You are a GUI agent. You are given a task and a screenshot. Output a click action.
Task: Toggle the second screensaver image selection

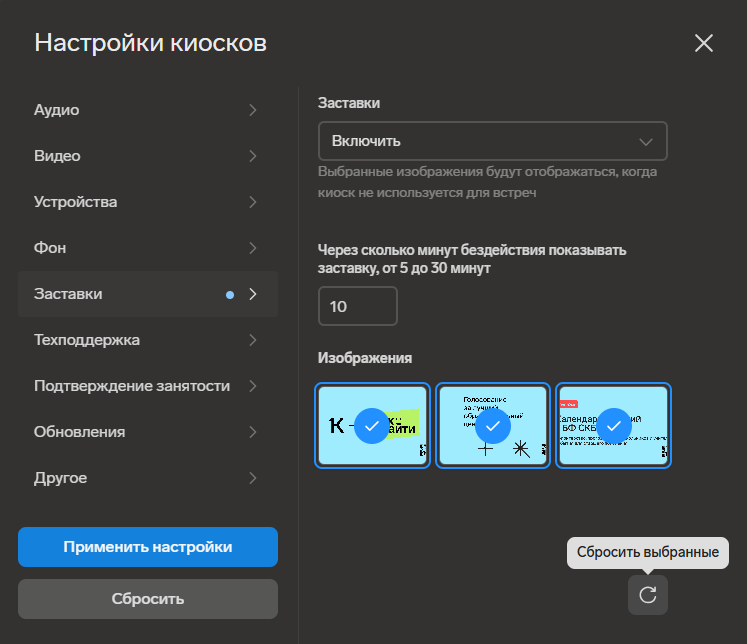click(492, 426)
